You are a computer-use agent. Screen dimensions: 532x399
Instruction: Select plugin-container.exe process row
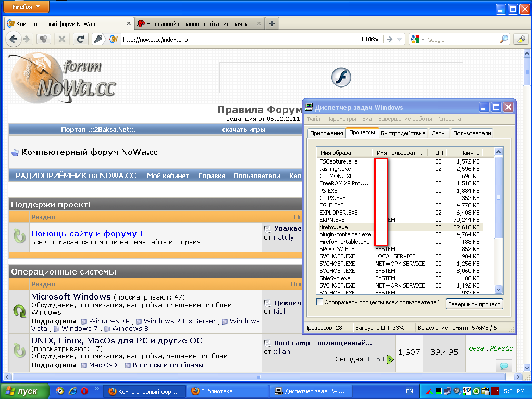click(x=400, y=234)
